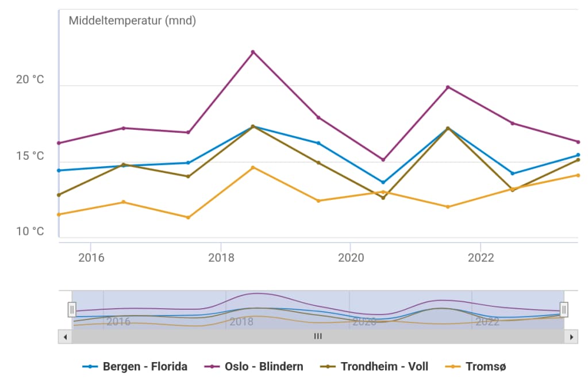The height and width of the screenshot is (392, 588).
Task: Click Bergen data point at 2020 dip
Action: [x=383, y=183]
